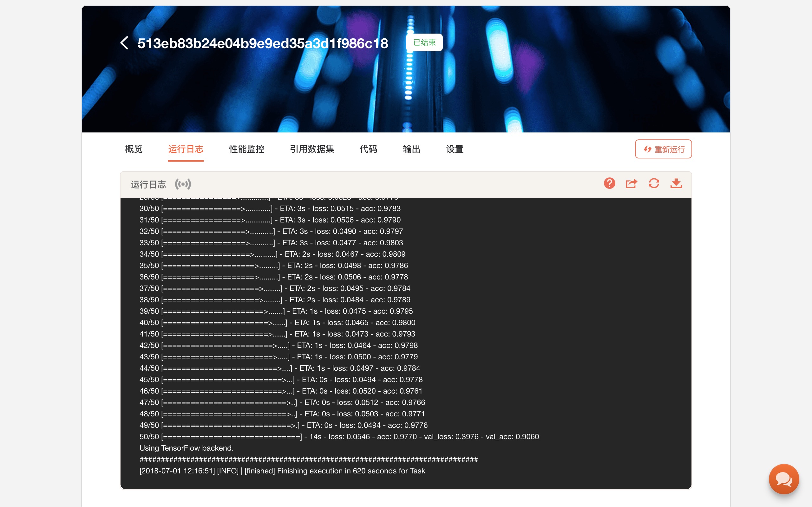The width and height of the screenshot is (812, 507).
Task: Click the share log icon
Action: pos(631,183)
